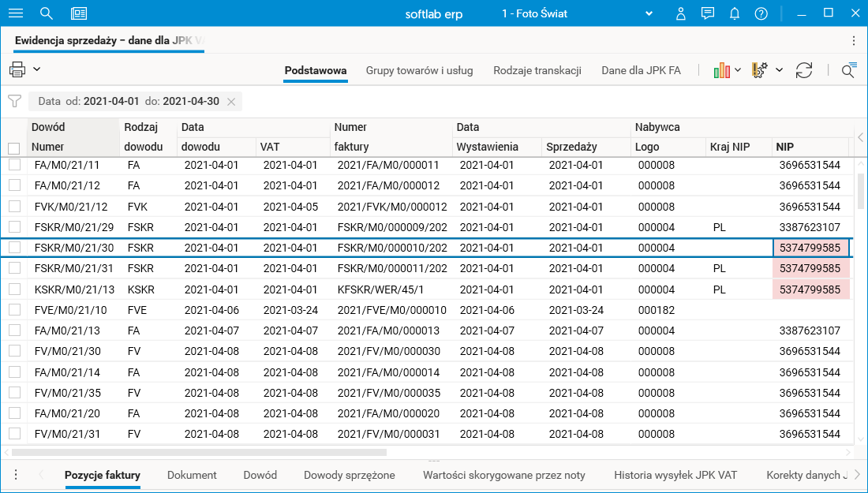Refresh the sales register list
868x493 pixels.
[x=804, y=70]
